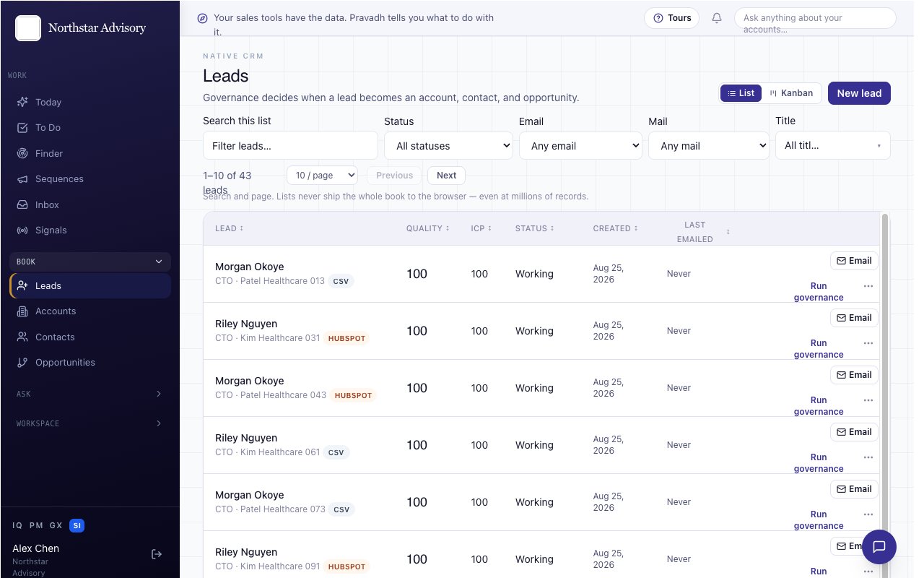The image size is (924, 578).
Task: Open more options for Riley Nguyen Kim Healthcare 061
Action: point(868,457)
